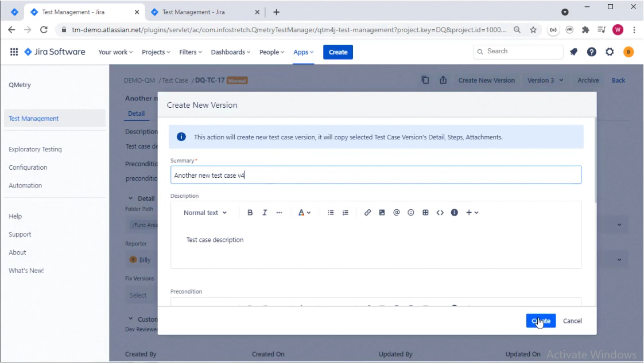Insert a table in the description editor
The image size is (644, 363).
click(x=425, y=212)
